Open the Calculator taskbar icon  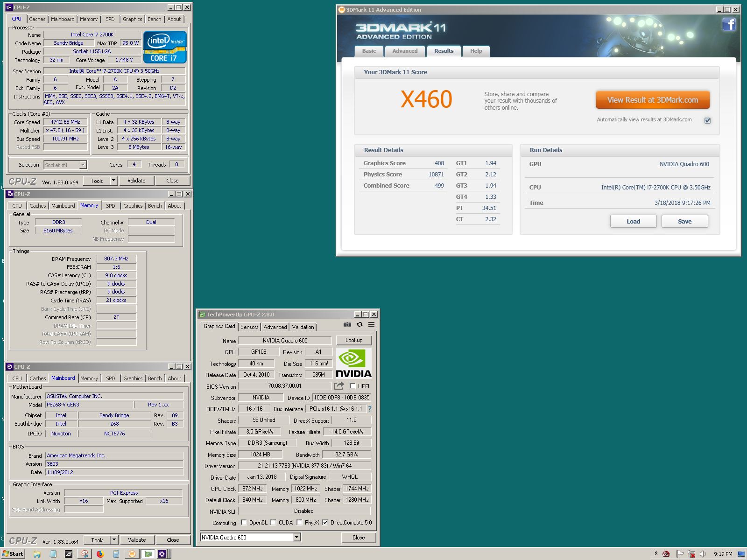click(116, 554)
